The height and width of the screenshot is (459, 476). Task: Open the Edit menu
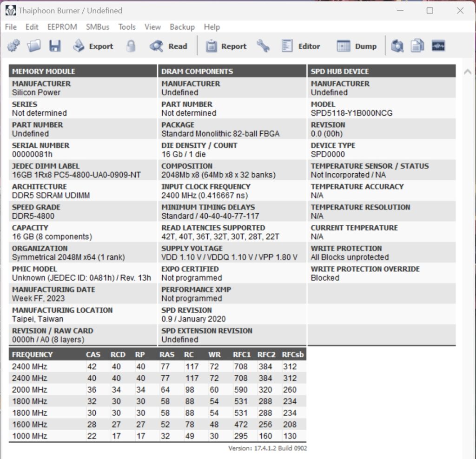(x=32, y=27)
